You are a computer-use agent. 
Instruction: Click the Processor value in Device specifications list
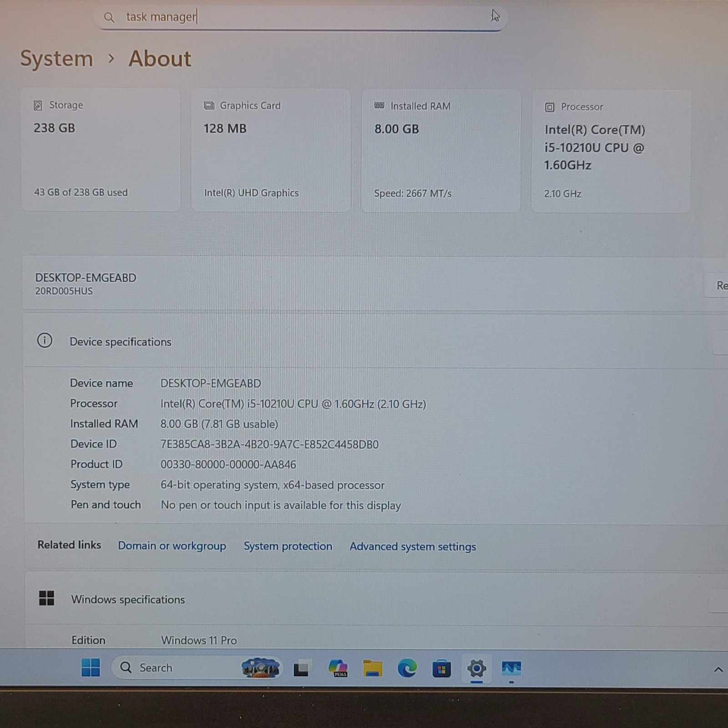[293, 404]
